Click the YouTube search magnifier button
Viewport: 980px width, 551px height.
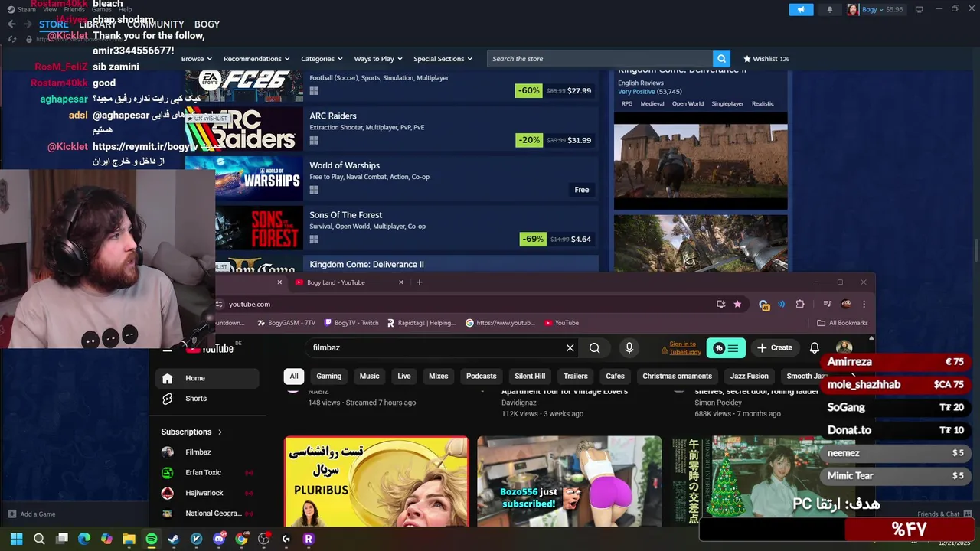595,348
